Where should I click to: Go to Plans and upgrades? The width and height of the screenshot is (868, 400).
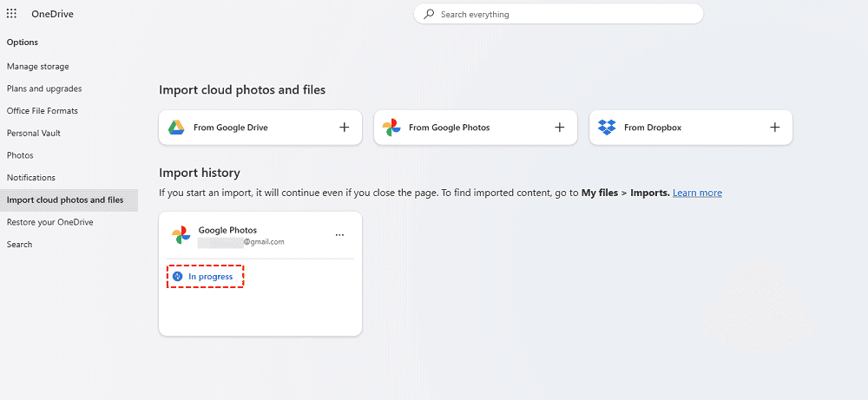[44, 89]
